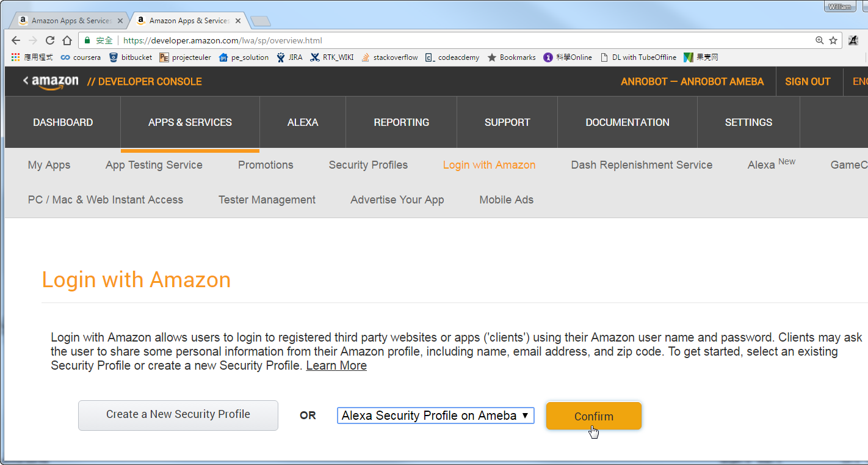Close the active Amazon Apps & Services tab

[x=238, y=21]
